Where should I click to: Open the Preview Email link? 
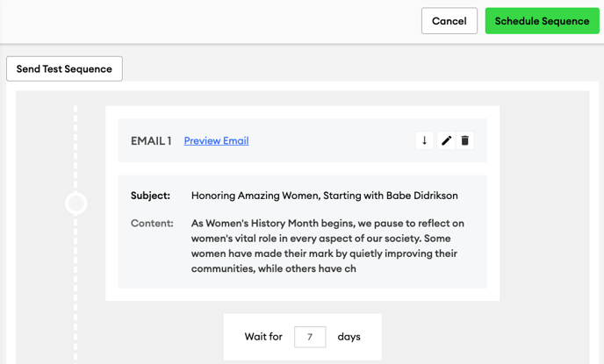coord(216,141)
